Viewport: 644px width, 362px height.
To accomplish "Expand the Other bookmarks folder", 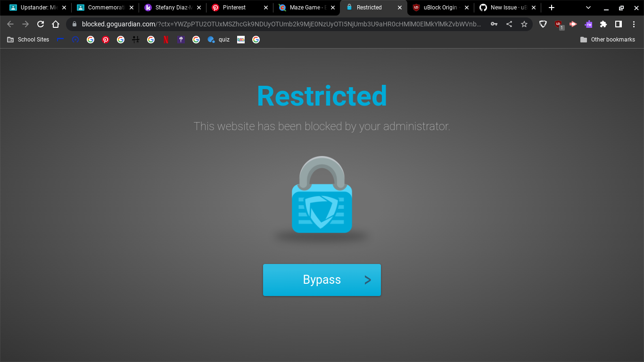I will click(x=608, y=40).
